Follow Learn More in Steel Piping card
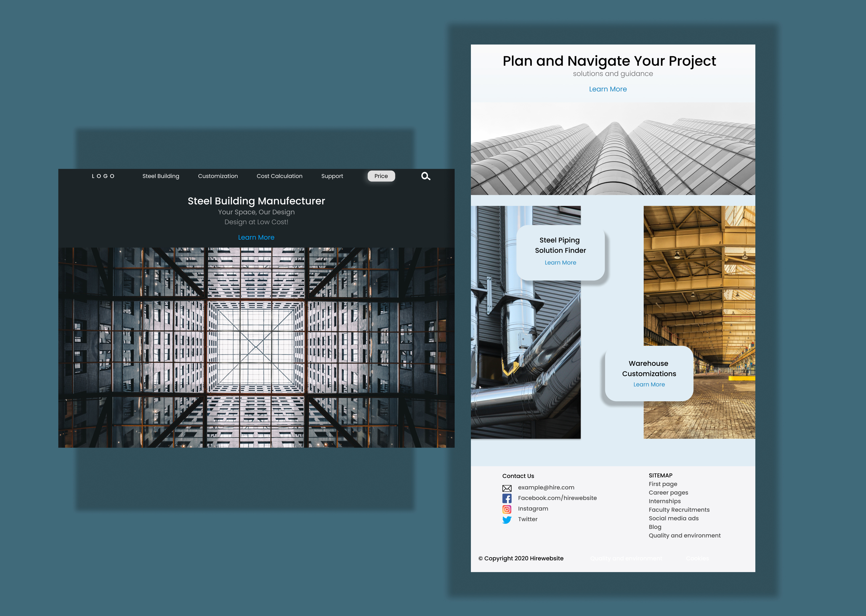The width and height of the screenshot is (866, 616). 560,262
